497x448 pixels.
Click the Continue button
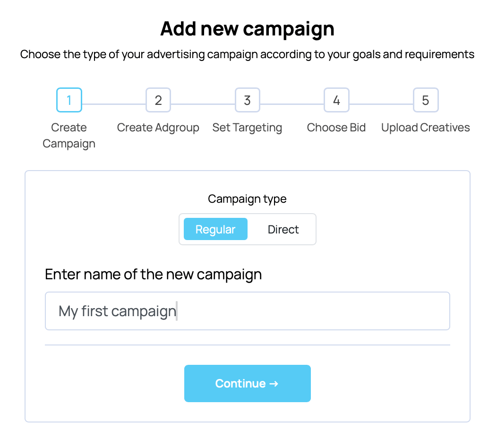pos(248,383)
